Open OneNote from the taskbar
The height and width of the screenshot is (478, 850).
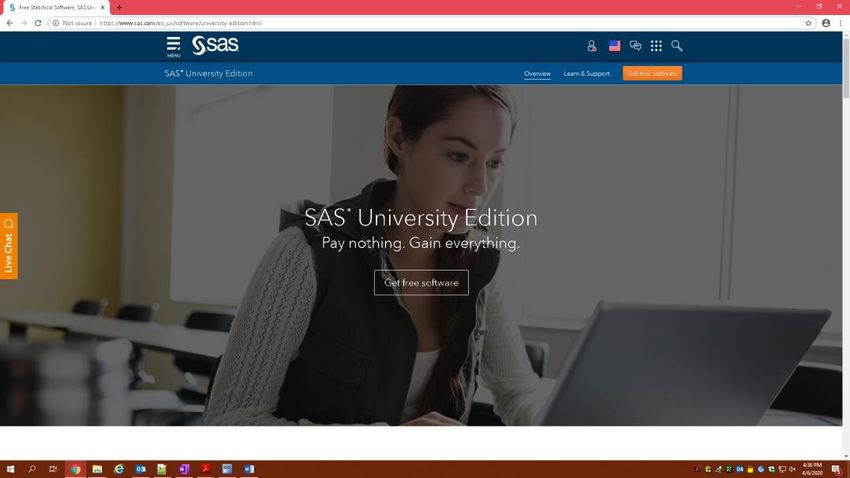click(184, 469)
